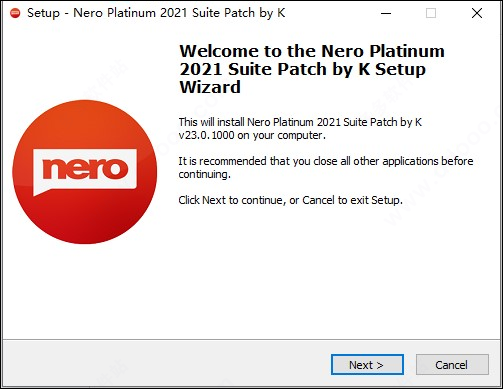Click the 'Setup - Nero Platinum 2021' window title

156,13
